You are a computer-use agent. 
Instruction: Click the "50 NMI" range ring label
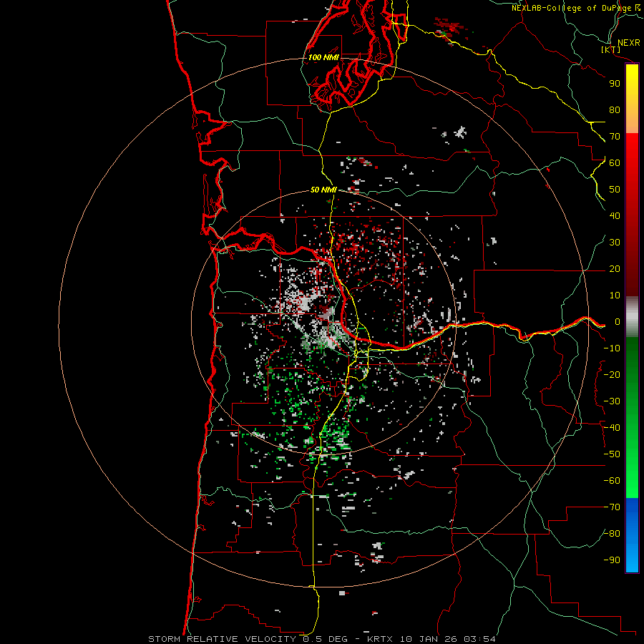(323, 190)
